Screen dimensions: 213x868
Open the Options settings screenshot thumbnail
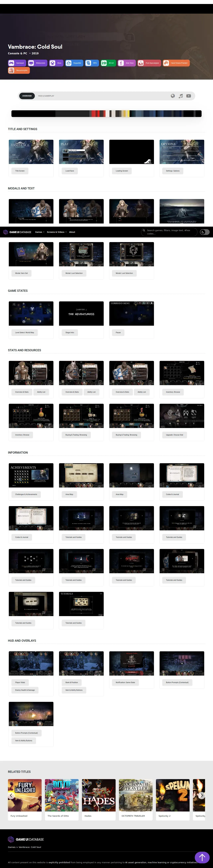tap(182, 152)
